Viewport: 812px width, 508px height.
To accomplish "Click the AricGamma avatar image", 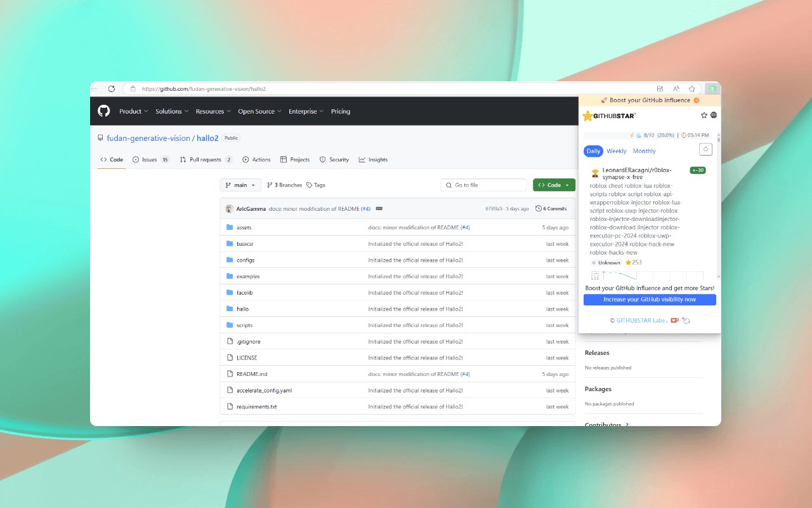I will coord(229,208).
